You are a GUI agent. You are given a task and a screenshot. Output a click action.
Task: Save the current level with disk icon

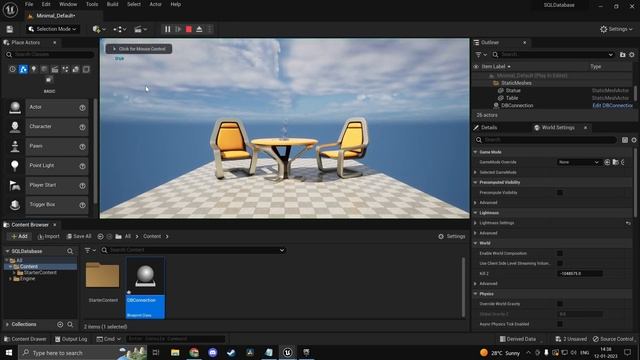pyautogui.click(x=9, y=29)
